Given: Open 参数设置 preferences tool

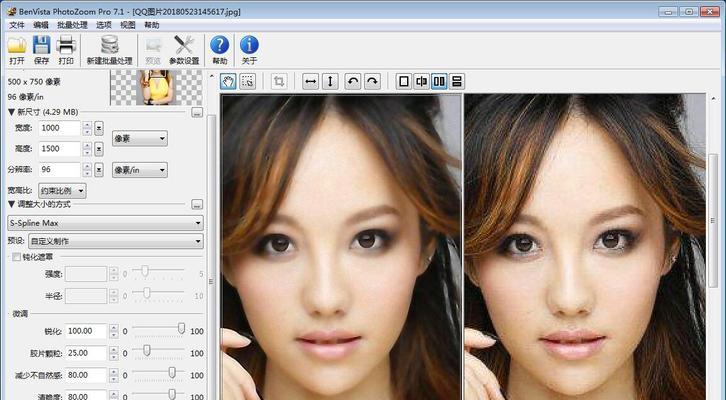Looking at the screenshot, I should [x=184, y=50].
